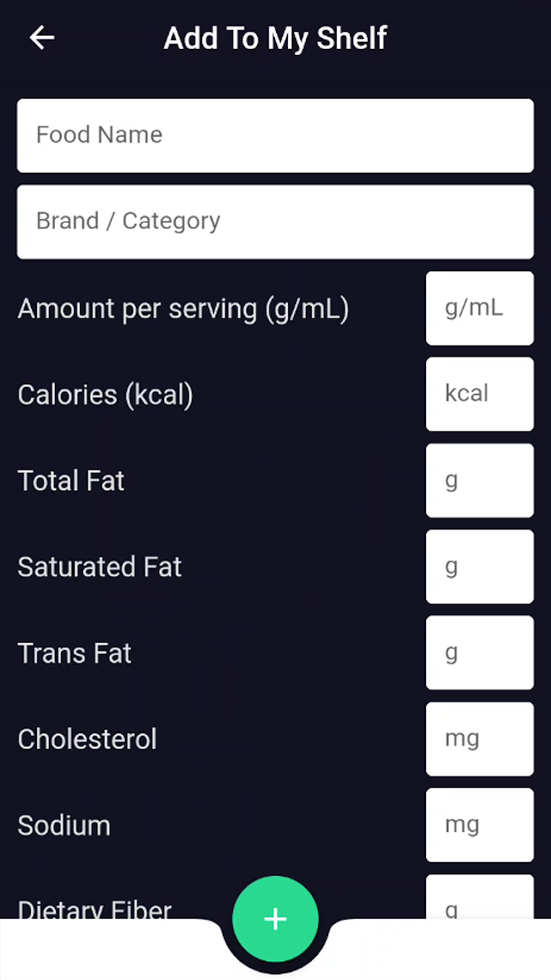Tap the Amount per serving label

point(183,309)
